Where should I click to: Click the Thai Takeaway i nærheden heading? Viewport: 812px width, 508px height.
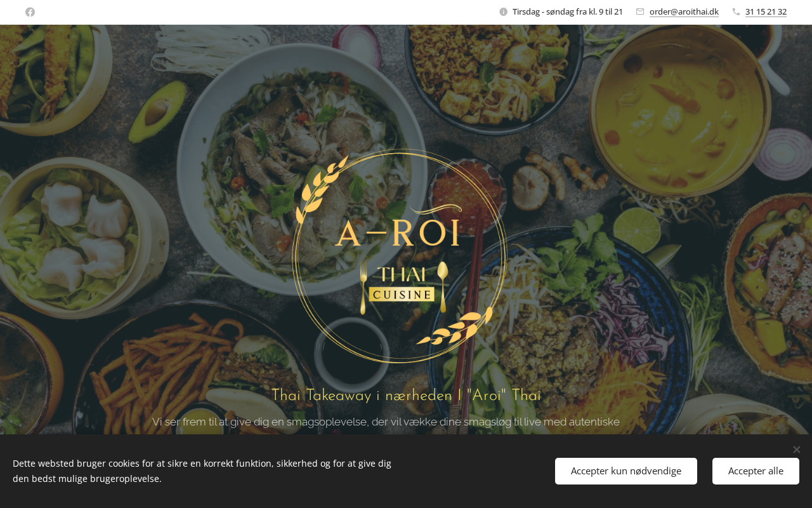point(406,395)
